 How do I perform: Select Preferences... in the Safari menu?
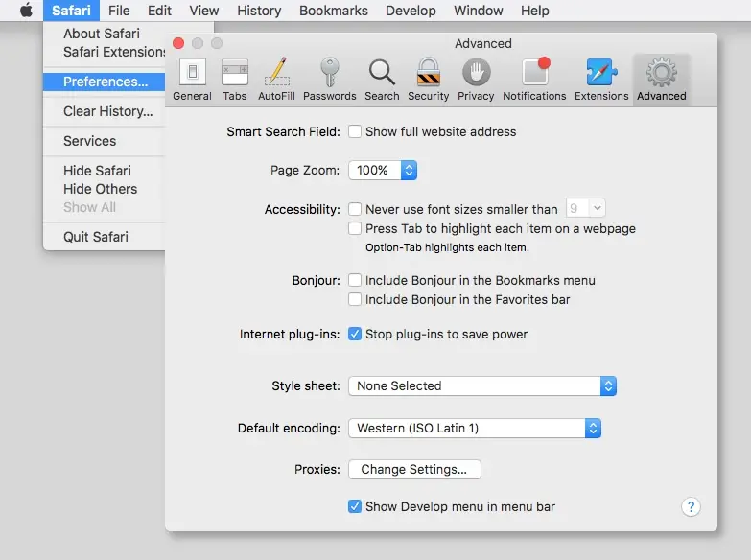click(104, 82)
